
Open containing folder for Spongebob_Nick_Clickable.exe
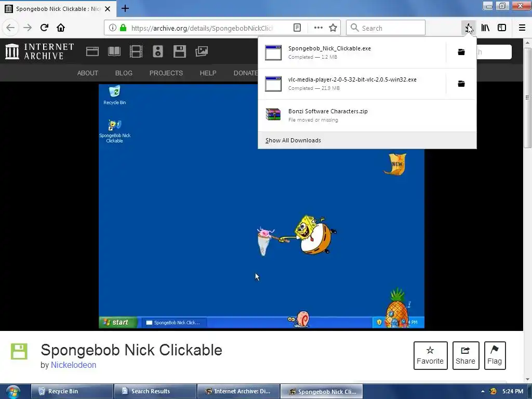[461, 52]
